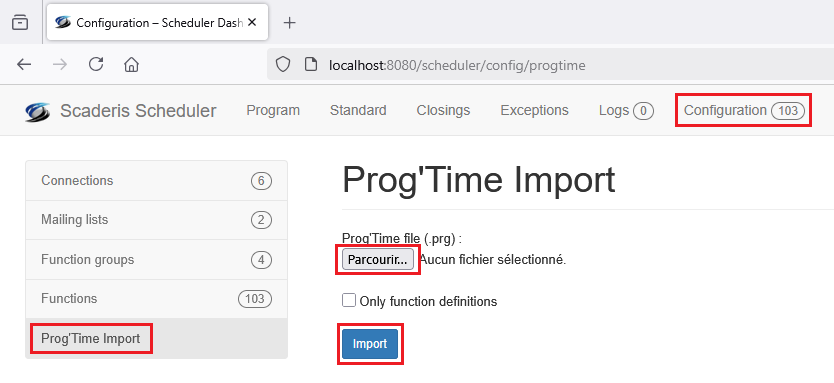Click the Parcourir... browse file button
Viewport: 834px width, 383px height.
coord(378,260)
